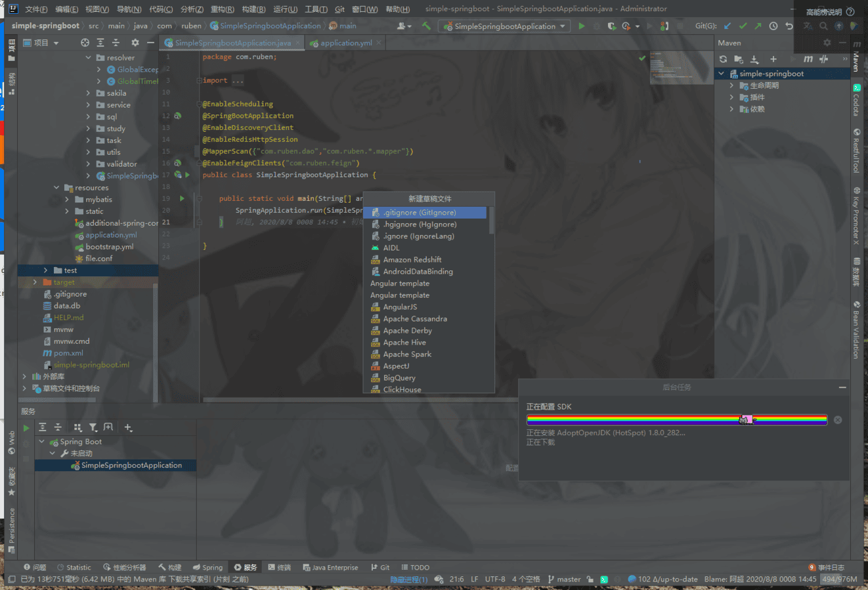
Task: Reload all Maven projects
Action: tap(723, 59)
